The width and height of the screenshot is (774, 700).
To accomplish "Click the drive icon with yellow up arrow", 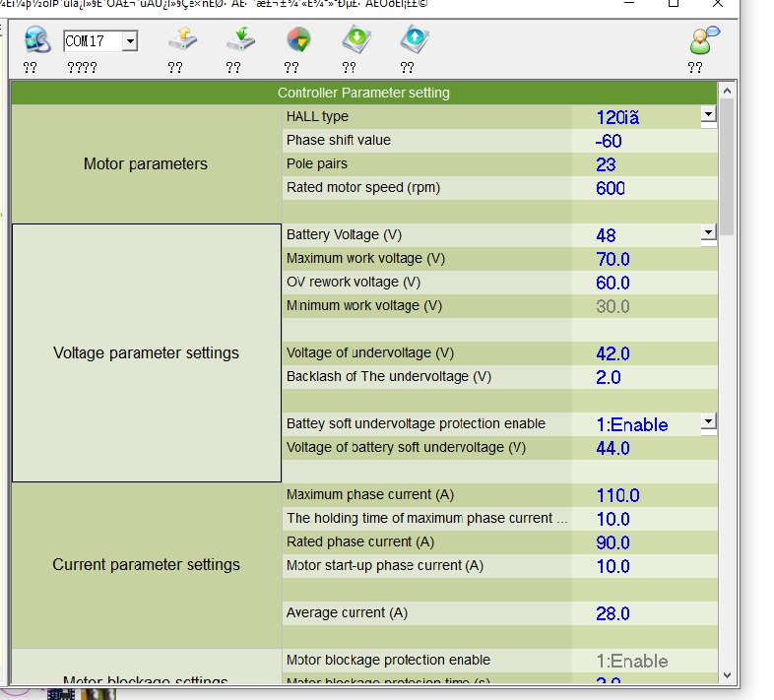I will pyautogui.click(x=182, y=40).
